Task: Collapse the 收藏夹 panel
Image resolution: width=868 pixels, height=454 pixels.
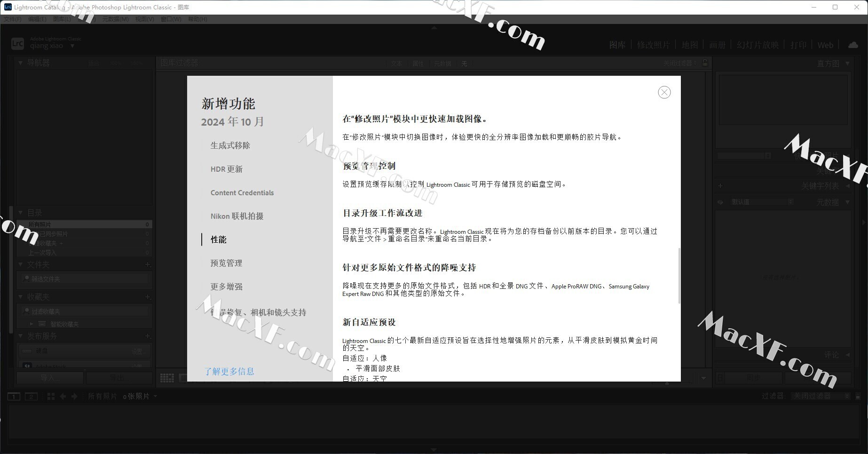Action: click(21, 297)
